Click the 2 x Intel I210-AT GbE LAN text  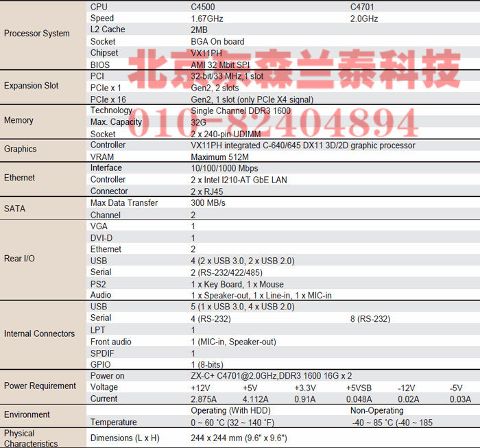[x=239, y=180]
